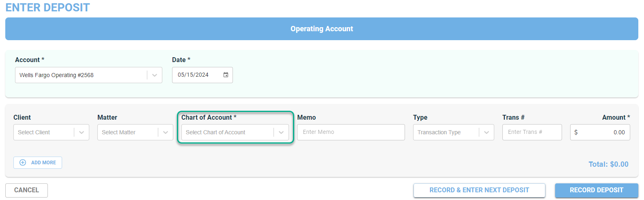Open the Select Client dropdown chevron

tap(82, 132)
